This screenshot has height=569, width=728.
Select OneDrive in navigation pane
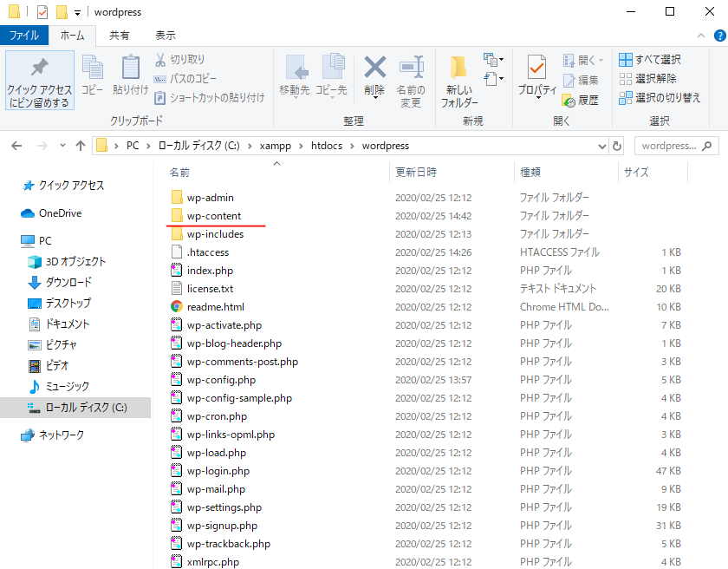tap(52, 213)
